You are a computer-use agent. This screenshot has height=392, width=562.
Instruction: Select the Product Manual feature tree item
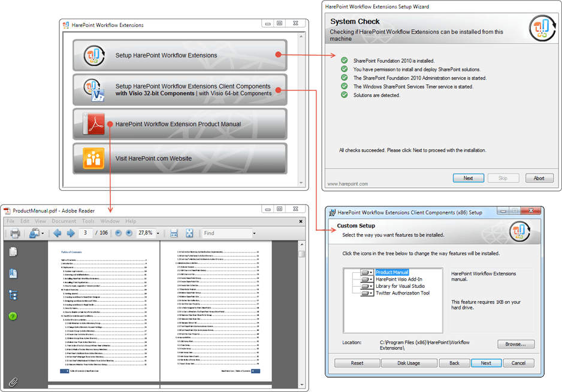[x=392, y=272]
